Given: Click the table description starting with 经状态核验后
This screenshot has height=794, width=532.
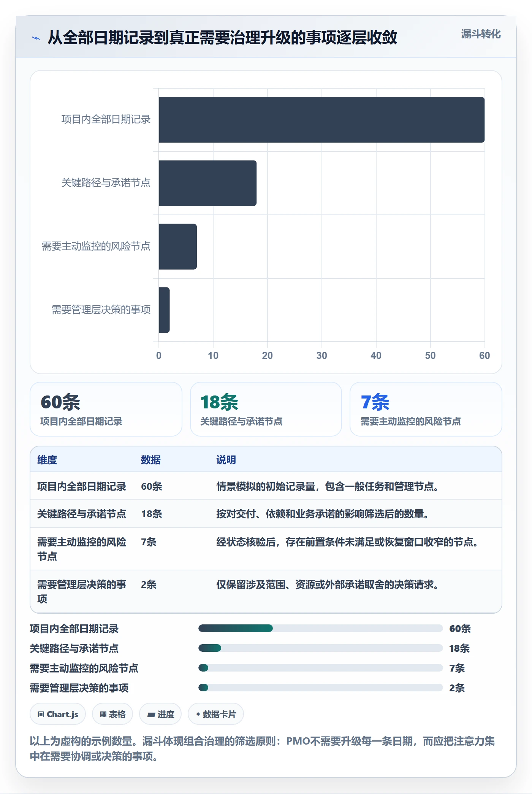Looking at the screenshot, I should point(347,542).
